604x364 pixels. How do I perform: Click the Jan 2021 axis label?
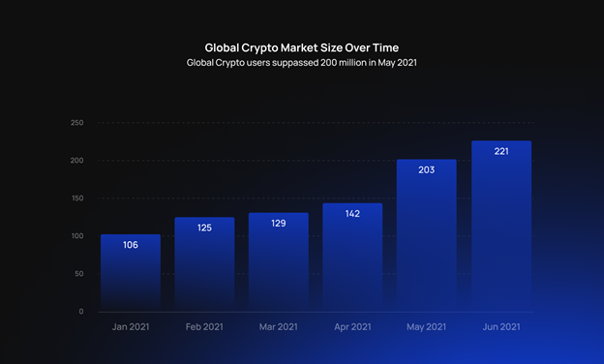(131, 326)
